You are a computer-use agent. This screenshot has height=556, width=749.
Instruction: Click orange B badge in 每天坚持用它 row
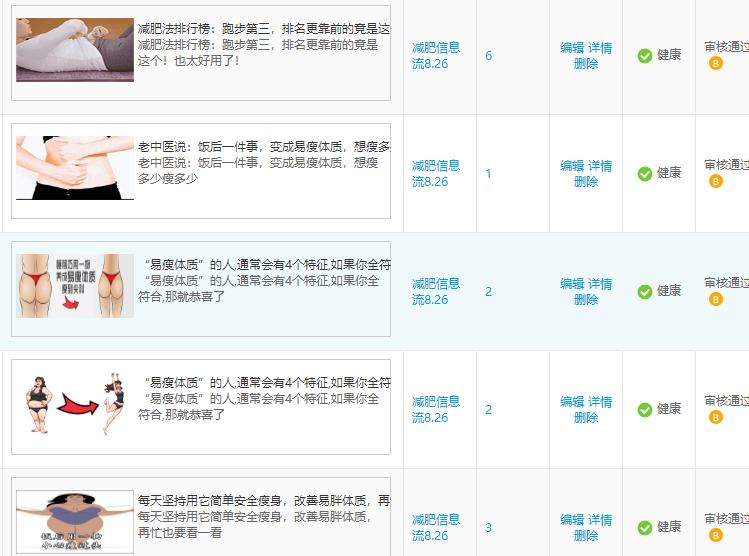pos(715,535)
